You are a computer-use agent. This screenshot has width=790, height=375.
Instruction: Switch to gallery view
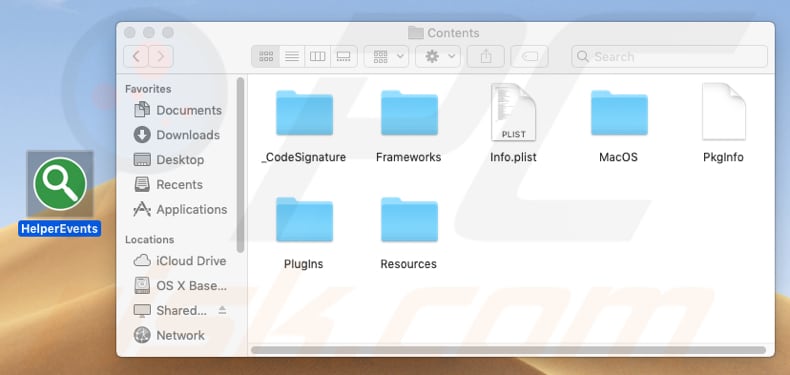344,56
